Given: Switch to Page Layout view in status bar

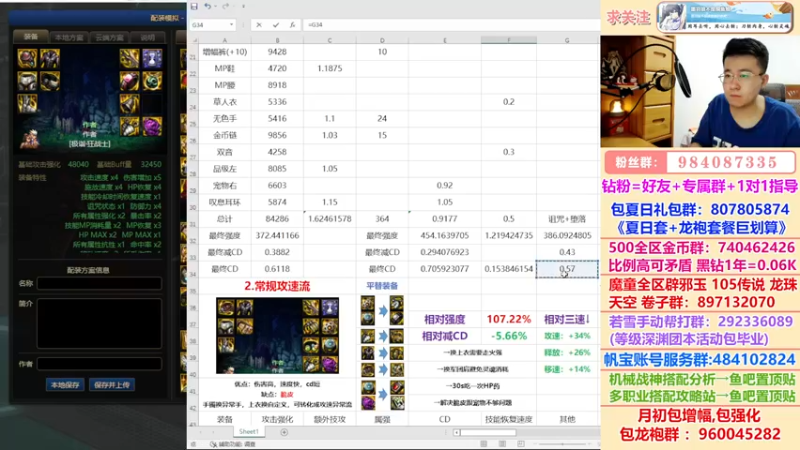Looking at the screenshot, I should pyautogui.click(x=502, y=444).
